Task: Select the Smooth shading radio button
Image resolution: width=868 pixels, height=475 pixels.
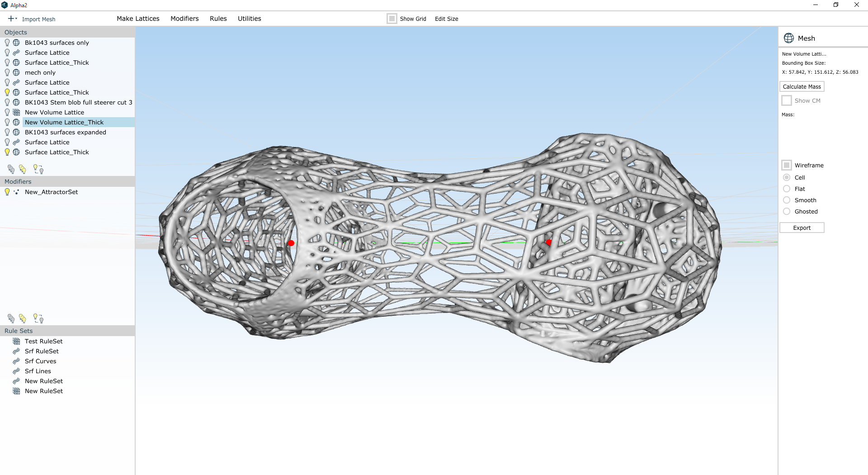Action: coord(787,200)
